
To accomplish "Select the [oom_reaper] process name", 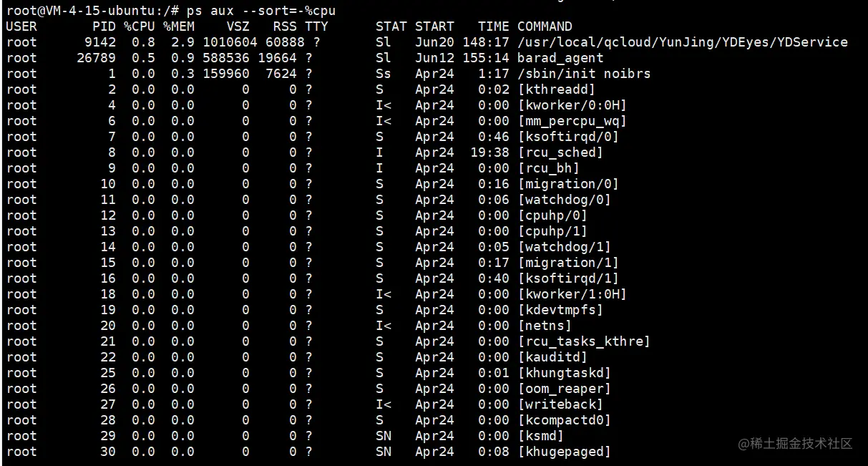I will [565, 389].
